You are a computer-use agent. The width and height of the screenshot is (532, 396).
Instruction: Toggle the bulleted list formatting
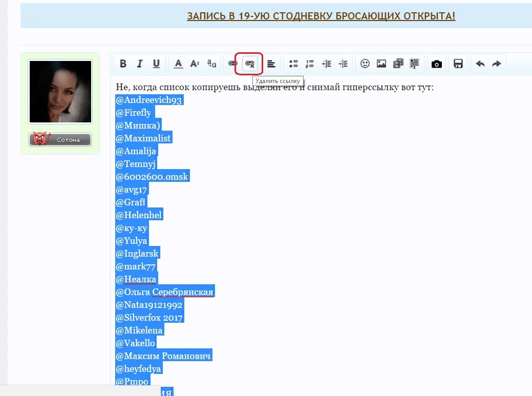[293, 63]
